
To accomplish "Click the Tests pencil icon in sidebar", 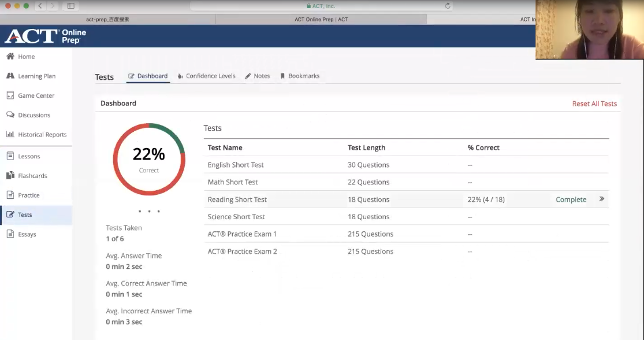I will pos(10,214).
